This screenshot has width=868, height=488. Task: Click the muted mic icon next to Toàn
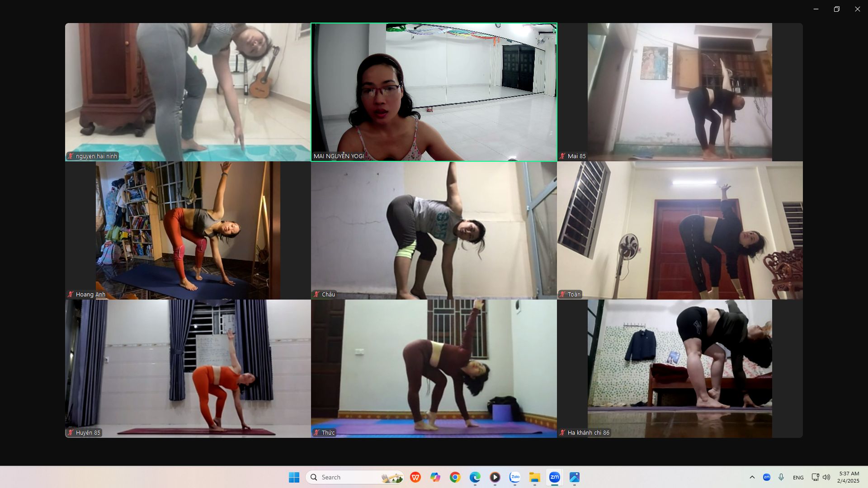(562, 294)
